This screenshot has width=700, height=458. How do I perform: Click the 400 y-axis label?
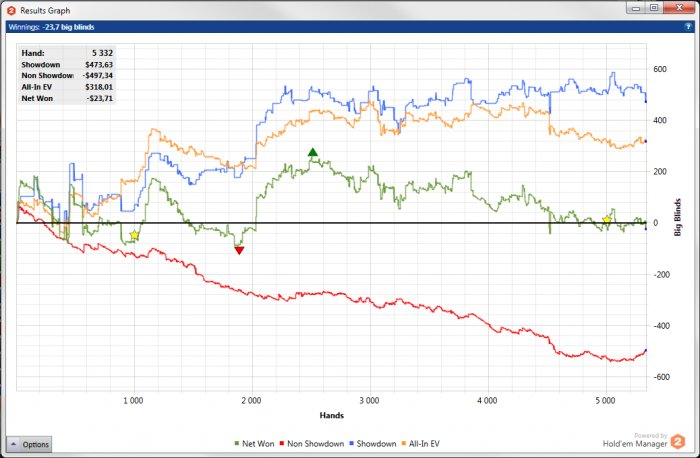click(x=660, y=121)
